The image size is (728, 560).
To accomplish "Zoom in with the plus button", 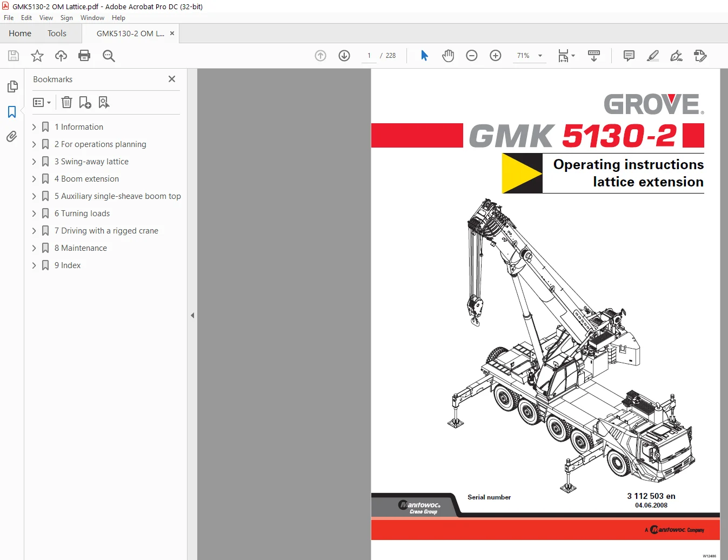I will (496, 56).
